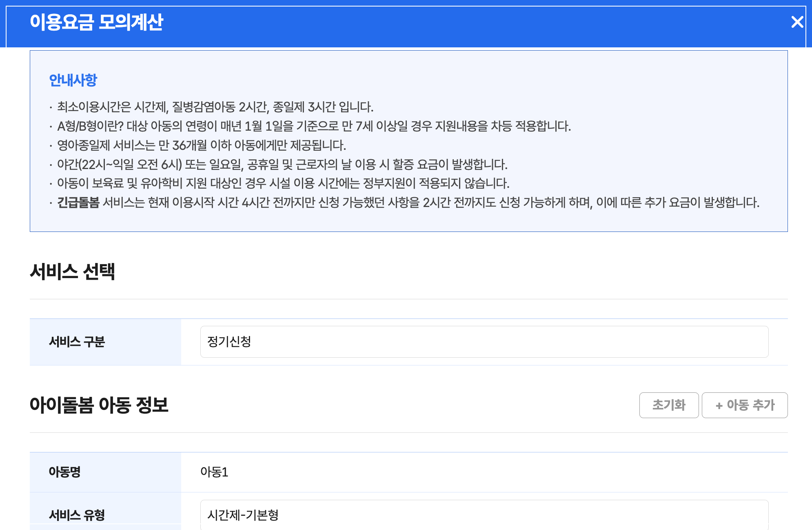Click the 영아종일제 서비스 notice line
Image resolution: width=812 pixels, height=530 pixels.
[x=201, y=145]
